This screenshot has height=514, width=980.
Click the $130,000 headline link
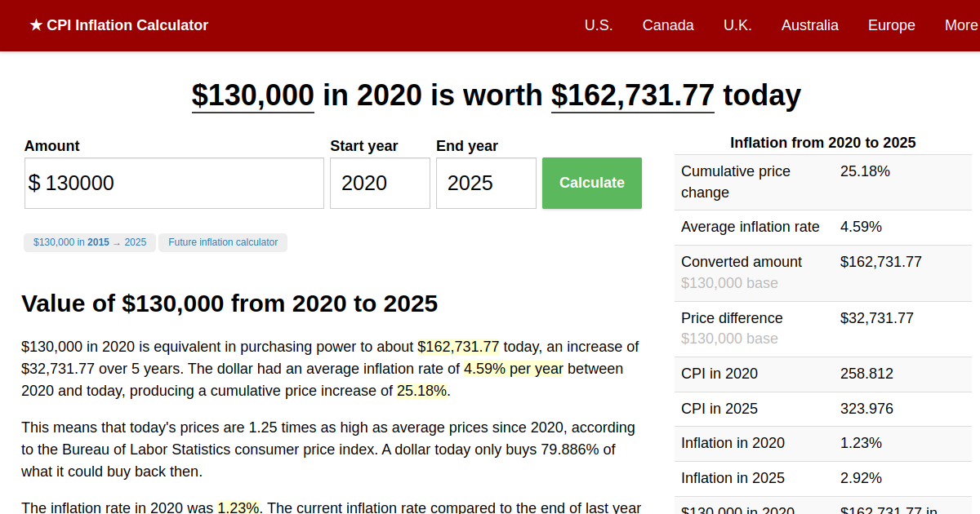252,95
